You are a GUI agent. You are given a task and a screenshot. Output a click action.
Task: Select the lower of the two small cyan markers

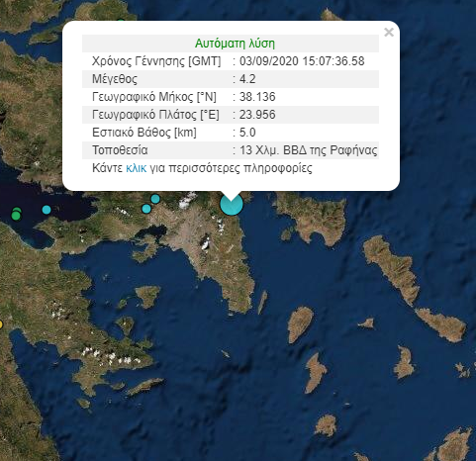(146, 209)
